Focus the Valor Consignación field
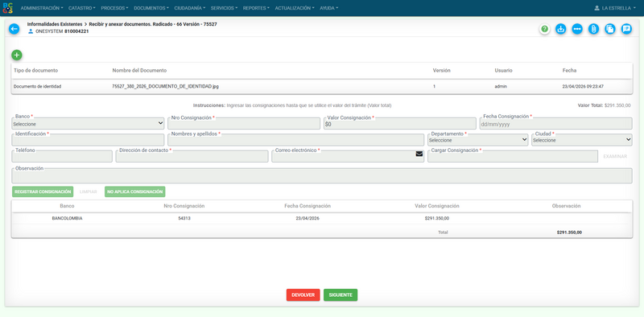This screenshot has height=317, width=644. click(x=399, y=124)
